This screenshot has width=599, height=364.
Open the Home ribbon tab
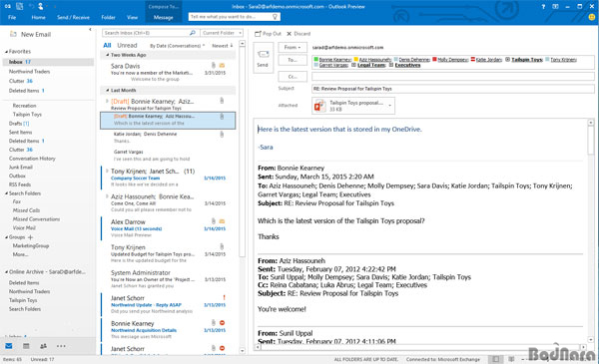click(x=38, y=17)
